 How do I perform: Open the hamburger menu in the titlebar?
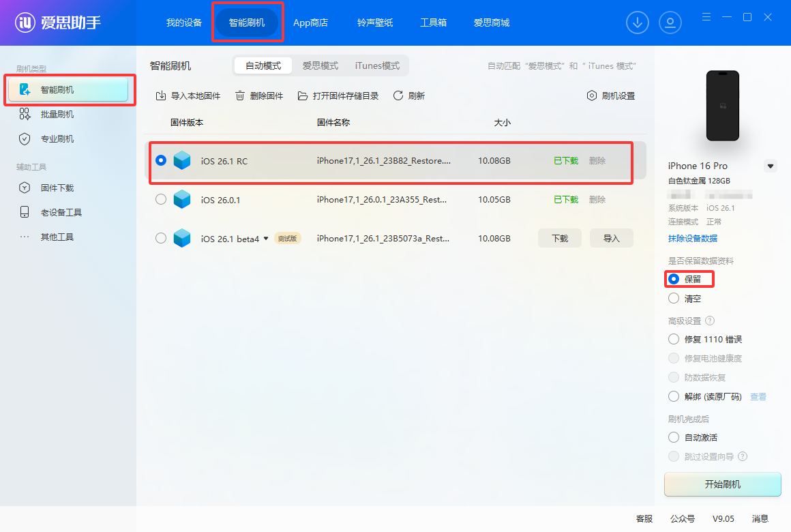tap(706, 16)
